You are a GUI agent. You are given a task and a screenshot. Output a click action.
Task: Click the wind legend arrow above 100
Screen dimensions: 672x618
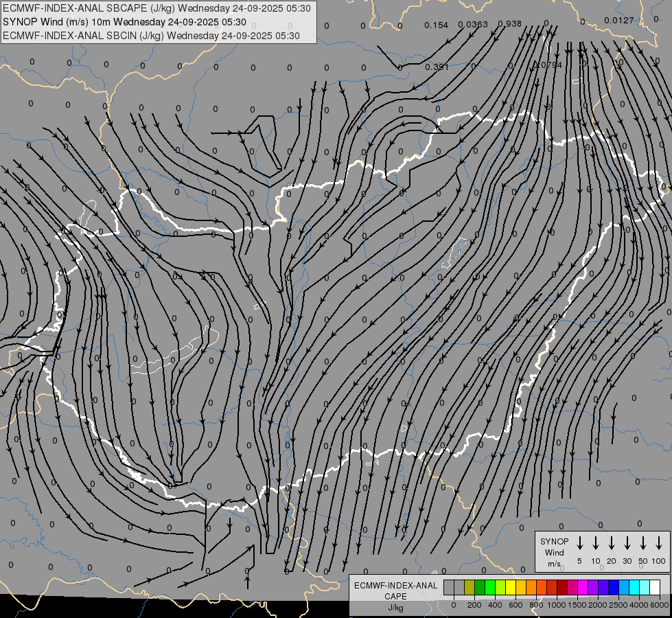click(659, 543)
